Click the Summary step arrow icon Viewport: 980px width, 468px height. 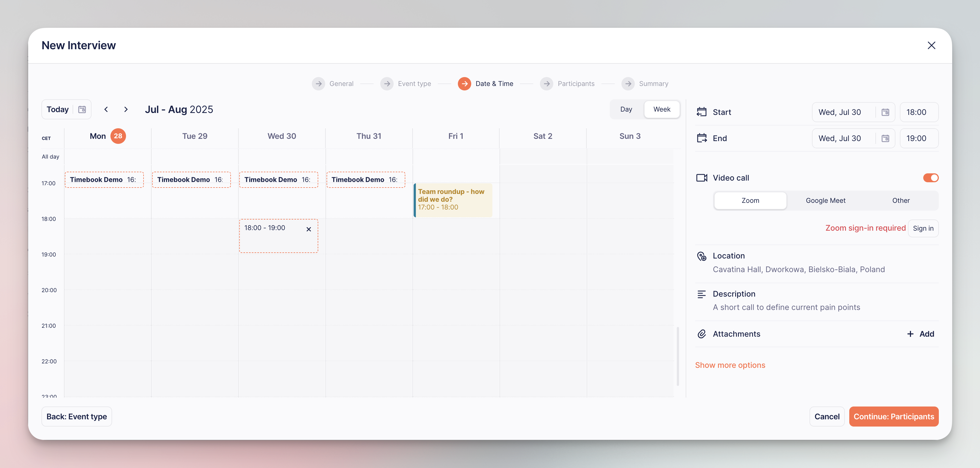click(628, 84)
